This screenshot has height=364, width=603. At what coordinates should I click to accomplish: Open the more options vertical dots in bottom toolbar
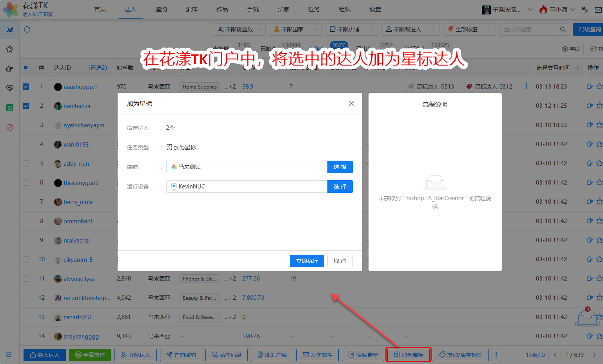496,355
